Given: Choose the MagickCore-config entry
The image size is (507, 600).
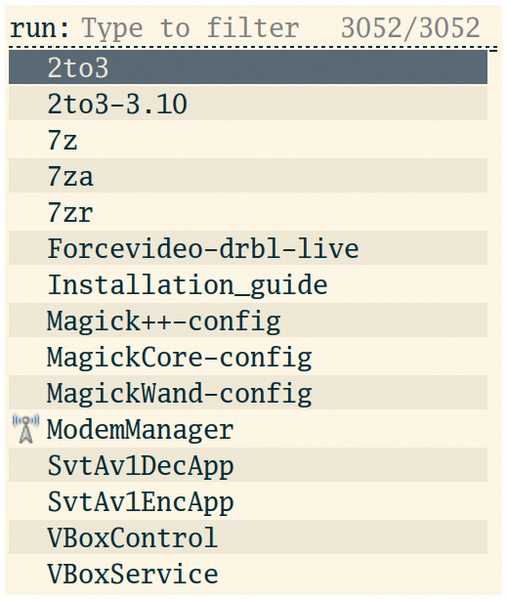Looking at the screenshot, I should [248, 356].
